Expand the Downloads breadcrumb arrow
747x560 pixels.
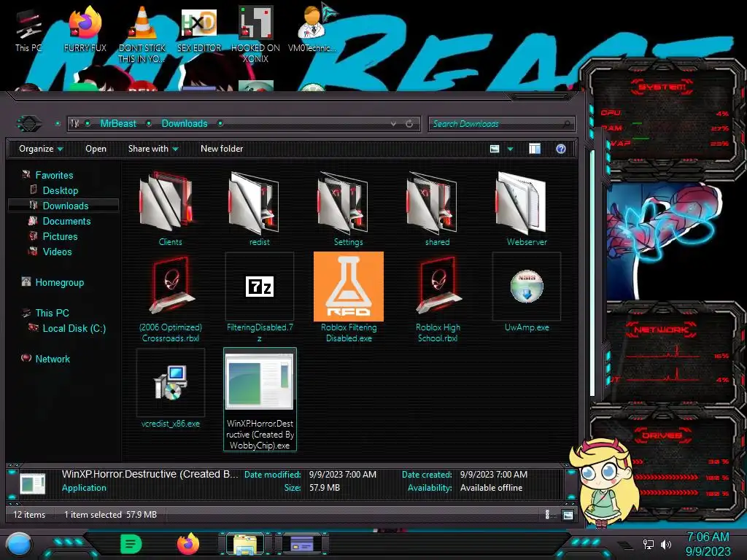(220, 124)
